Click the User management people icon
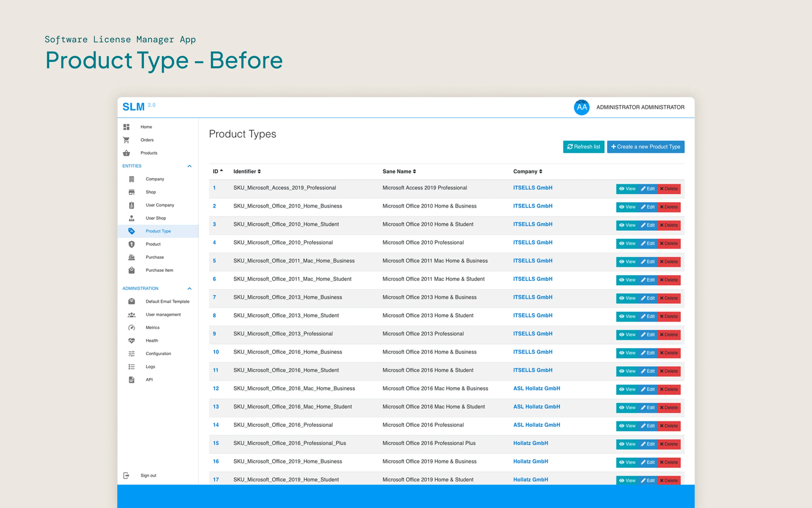 [x=132, y=314]
